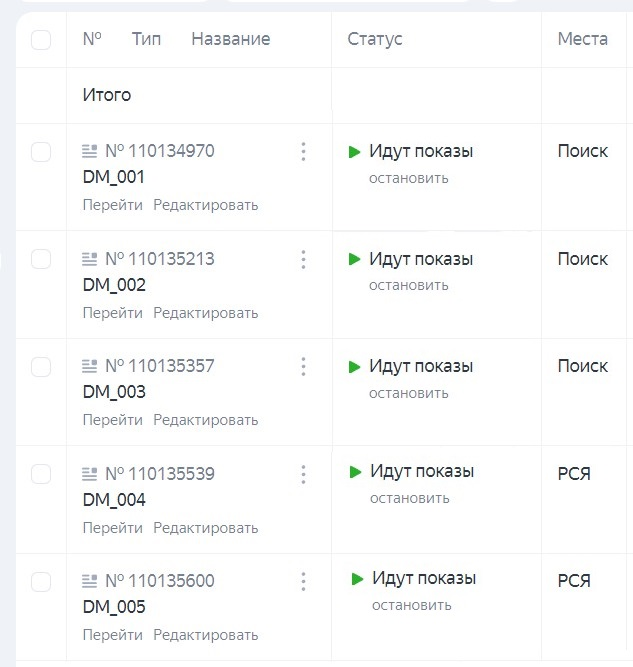Image resolution: width=633 pixels, height=667 pixels.
Task: Open the campaign name DM_001
Action: pyautogui.click(x=114, y=178)
